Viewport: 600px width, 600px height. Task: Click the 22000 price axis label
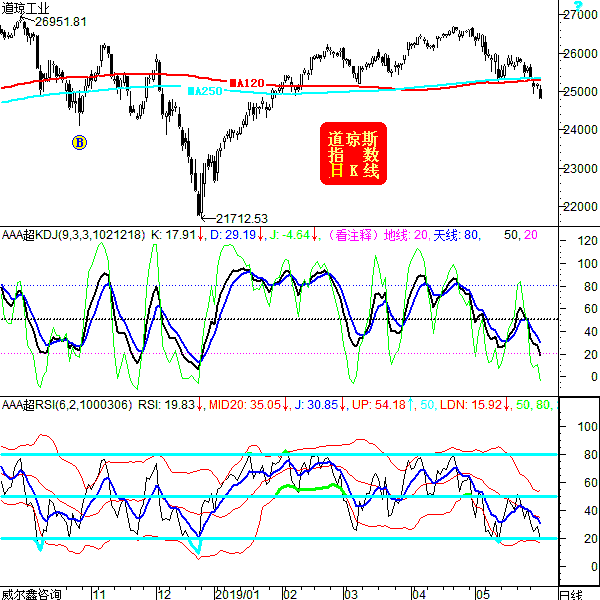tap(581, 207)
